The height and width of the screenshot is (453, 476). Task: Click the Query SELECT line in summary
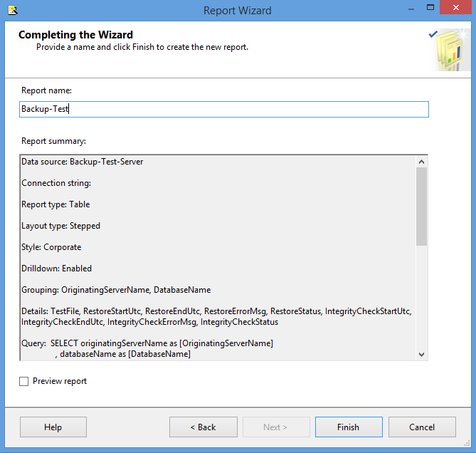[147, 343]
